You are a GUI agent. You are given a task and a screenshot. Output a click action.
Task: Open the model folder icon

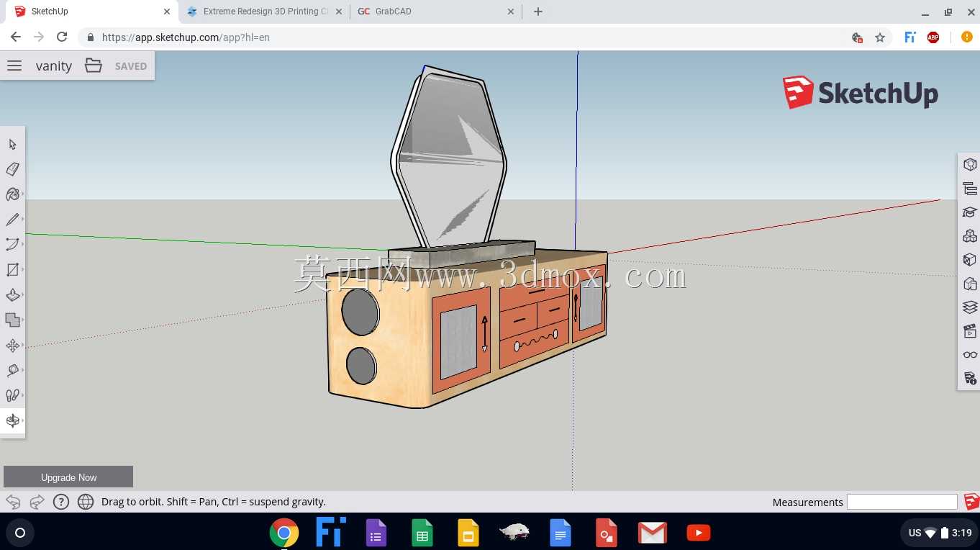(x=94, y=66)
